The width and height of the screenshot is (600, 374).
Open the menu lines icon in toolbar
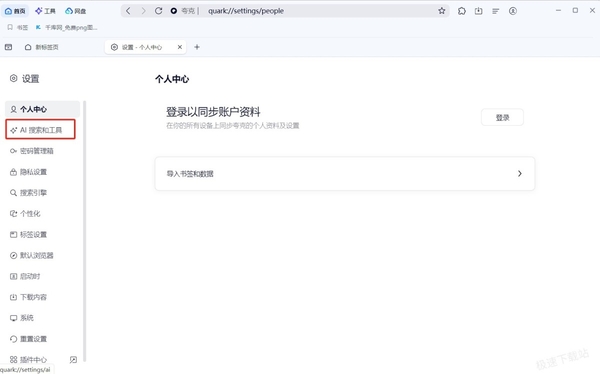(x=496, y=11)
